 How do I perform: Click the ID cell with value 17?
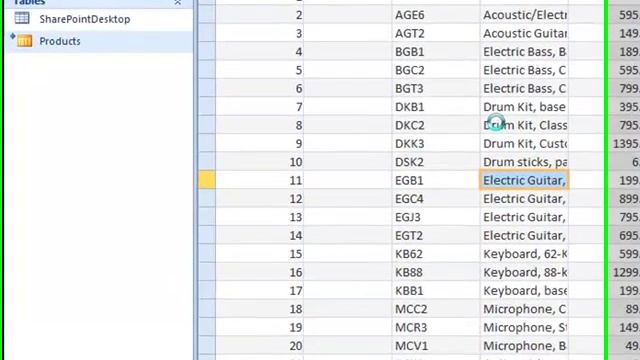260,290
